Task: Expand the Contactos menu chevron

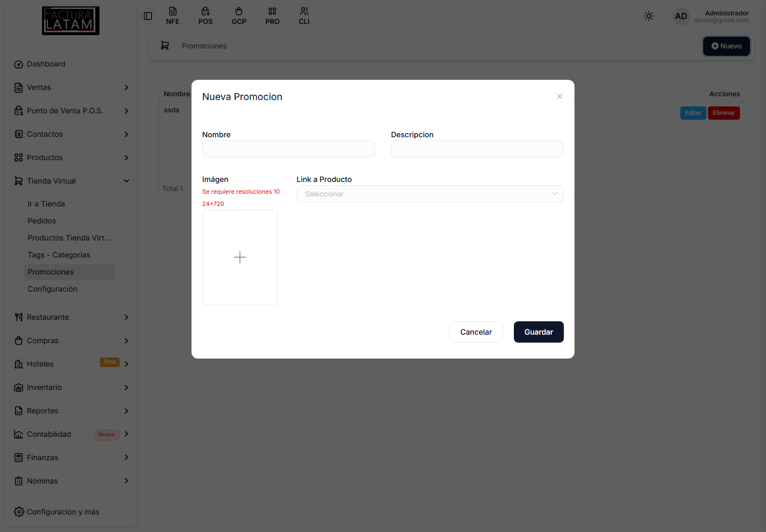Action: [x=127, y=134]
